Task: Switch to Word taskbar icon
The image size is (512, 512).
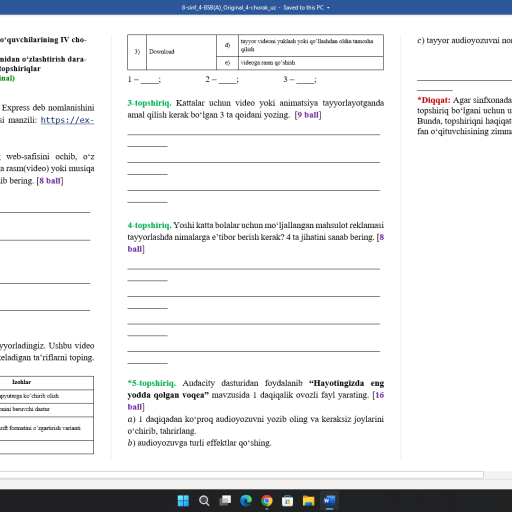Action: tap(329, 500)
